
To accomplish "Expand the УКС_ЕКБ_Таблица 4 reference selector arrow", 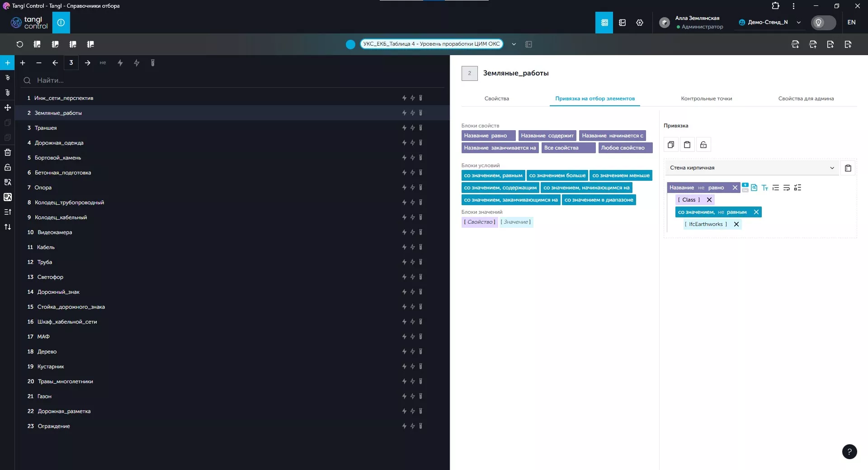I will tap(514, 44).
